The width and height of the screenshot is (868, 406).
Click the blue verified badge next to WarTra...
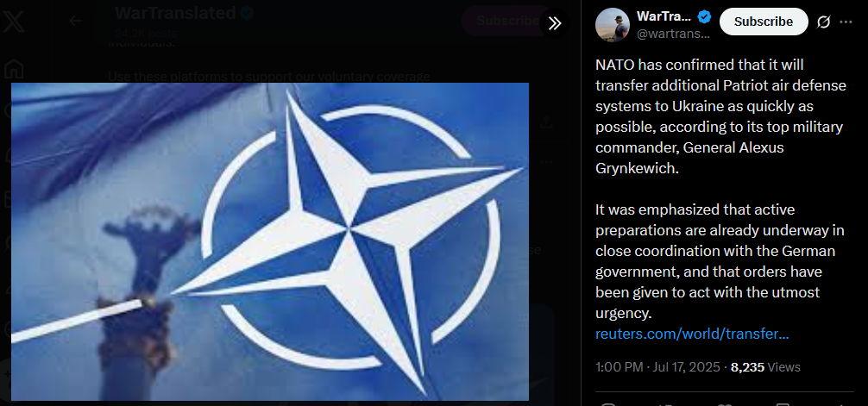point(704,16)
